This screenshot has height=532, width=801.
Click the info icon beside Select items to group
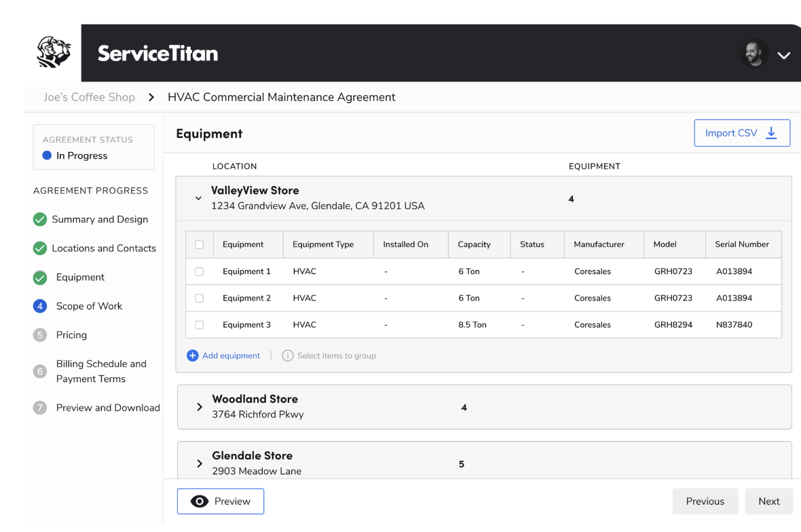click(x=288, y=356)
